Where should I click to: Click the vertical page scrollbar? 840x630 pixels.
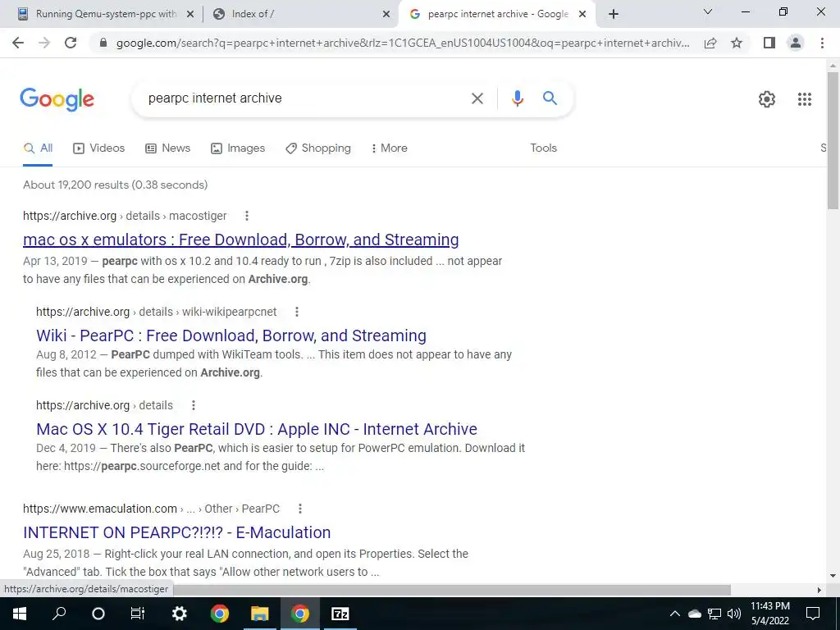click(x=833, y=140)
